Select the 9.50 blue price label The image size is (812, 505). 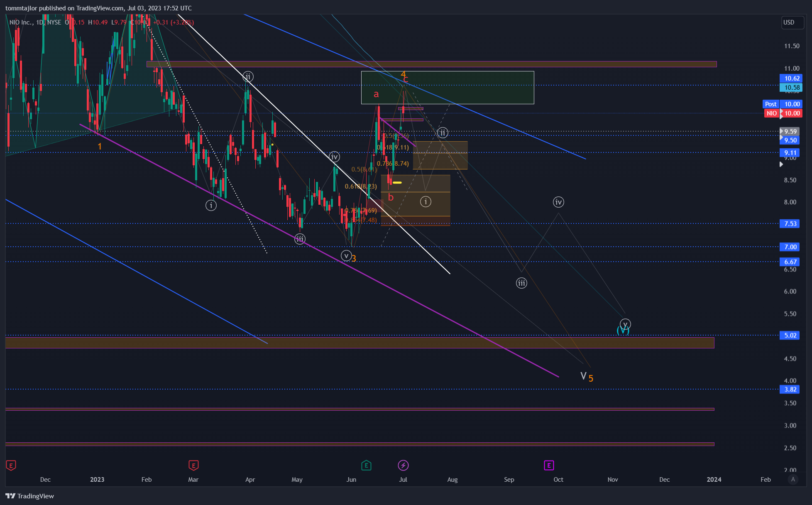pyautogui.click(x=790, y=140)
